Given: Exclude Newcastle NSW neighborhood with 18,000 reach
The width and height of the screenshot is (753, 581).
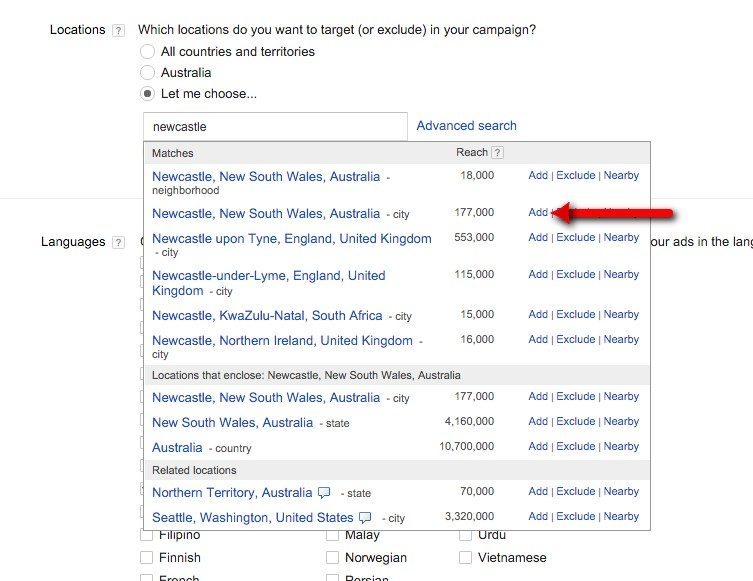Looking at the screenshot, I should coord(575,175).
